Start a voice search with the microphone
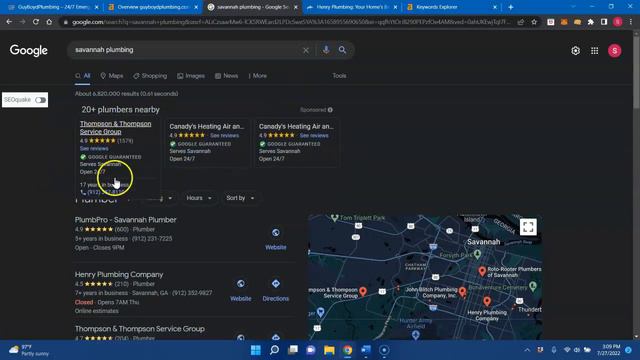Screen dimensions: 640x360 [326, 50]
